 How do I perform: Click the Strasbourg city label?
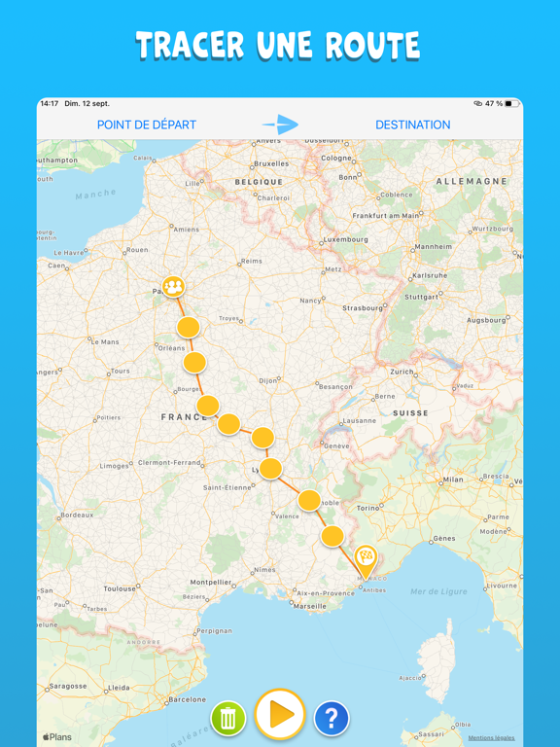tap(363, 308)
